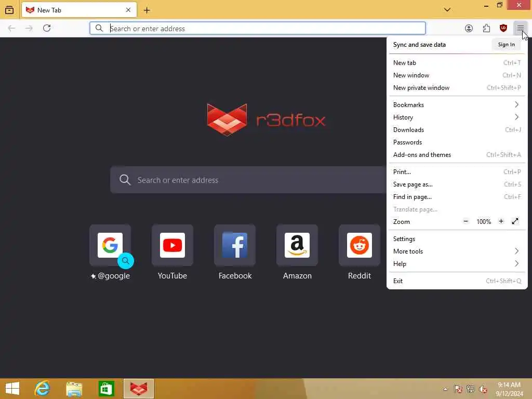Select New tab in the menu
Viewport: 532px width, 399px height.
[x=457, y=63]
